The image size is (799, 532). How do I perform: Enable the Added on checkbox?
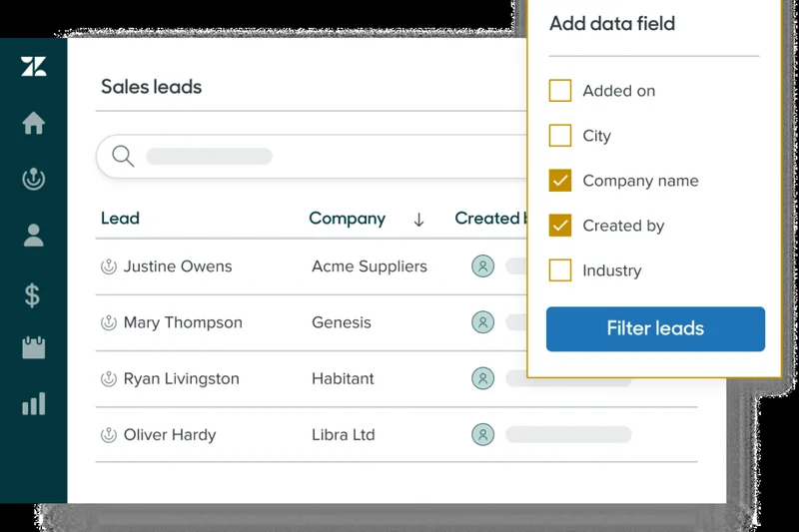pos(560,91)
